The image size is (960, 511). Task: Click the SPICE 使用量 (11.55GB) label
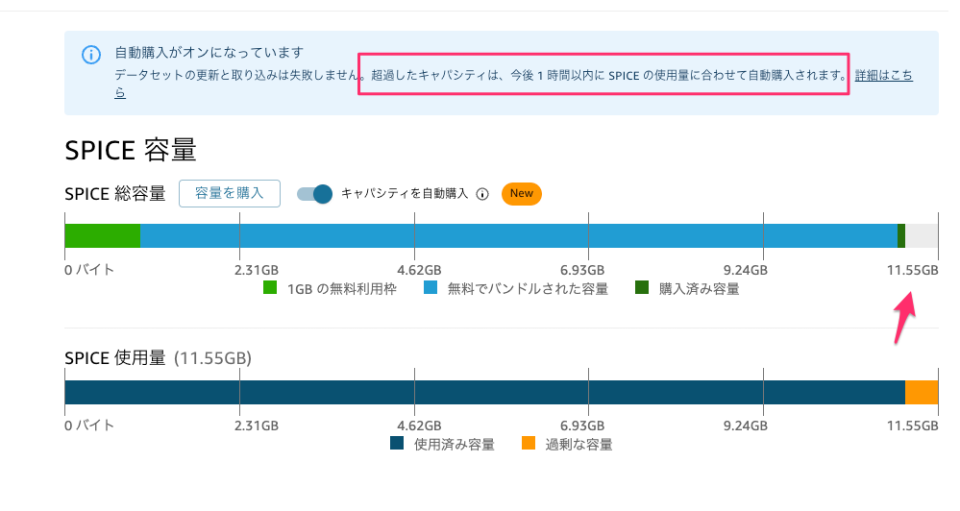[x=157, y=357]
